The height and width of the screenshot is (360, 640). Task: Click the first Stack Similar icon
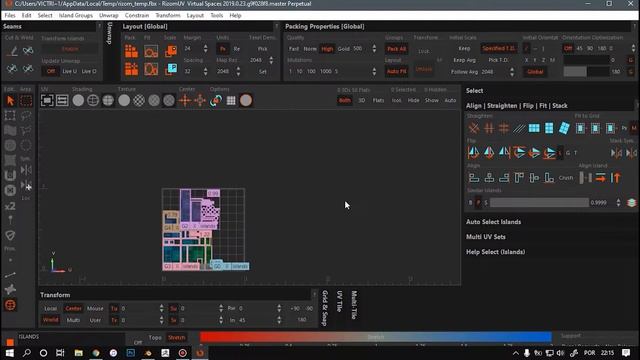(x=616, y=153)
